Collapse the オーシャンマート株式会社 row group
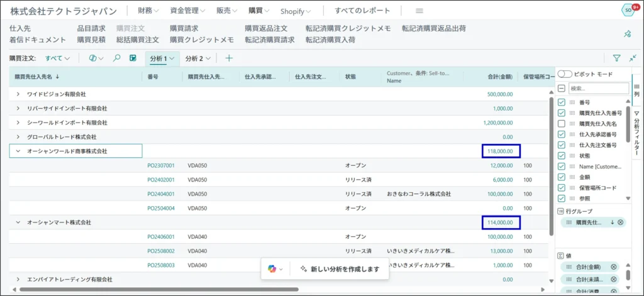 [18, 222]
